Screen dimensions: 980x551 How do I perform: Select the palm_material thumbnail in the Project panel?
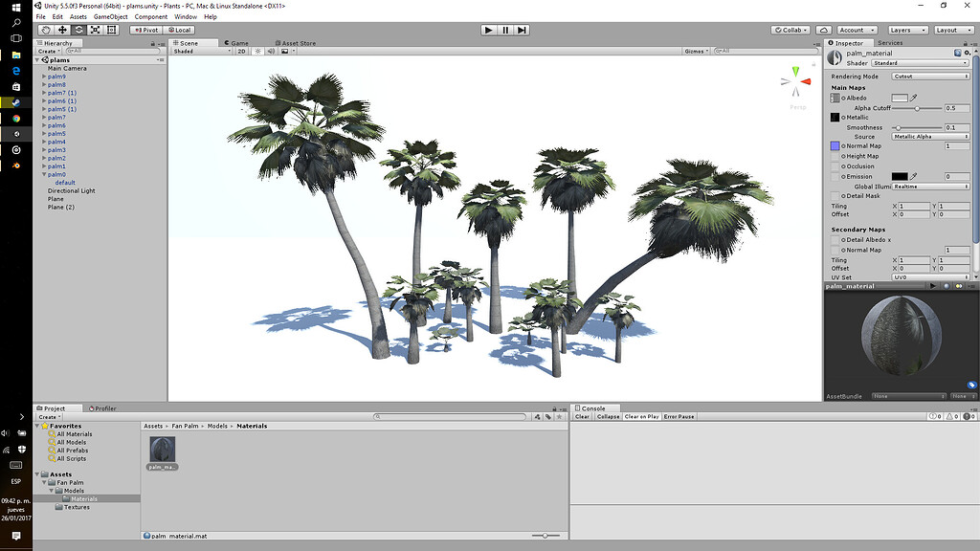[165, 450]
